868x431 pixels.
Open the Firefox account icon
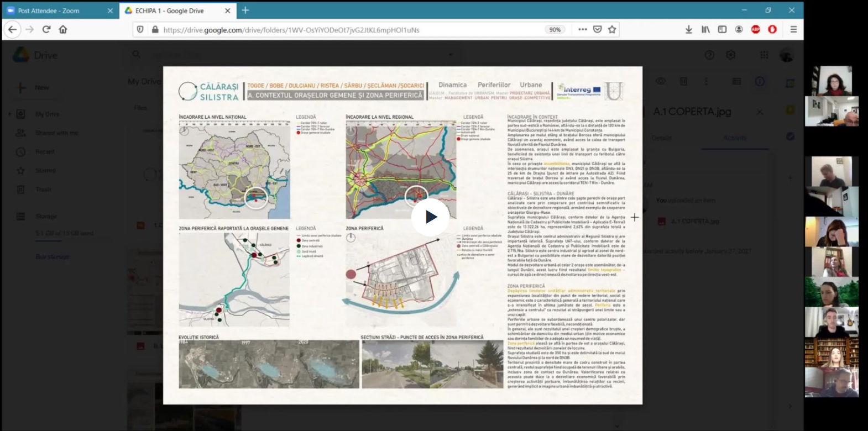[739, 30]
